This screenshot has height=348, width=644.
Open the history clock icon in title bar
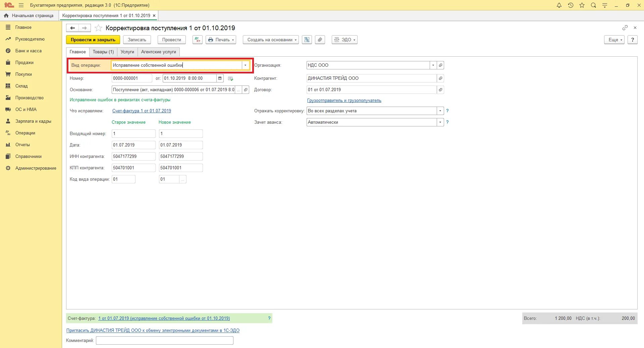click(x=571, y=5)
